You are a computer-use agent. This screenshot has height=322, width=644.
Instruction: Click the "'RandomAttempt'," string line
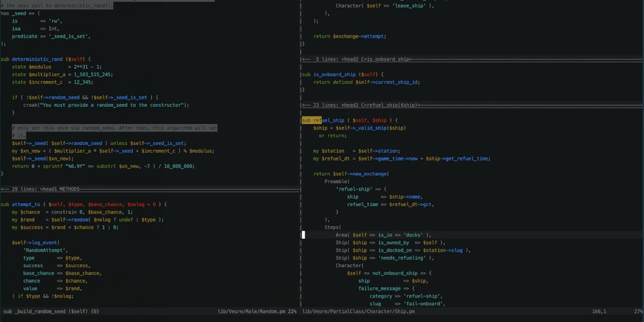[46, 251]
